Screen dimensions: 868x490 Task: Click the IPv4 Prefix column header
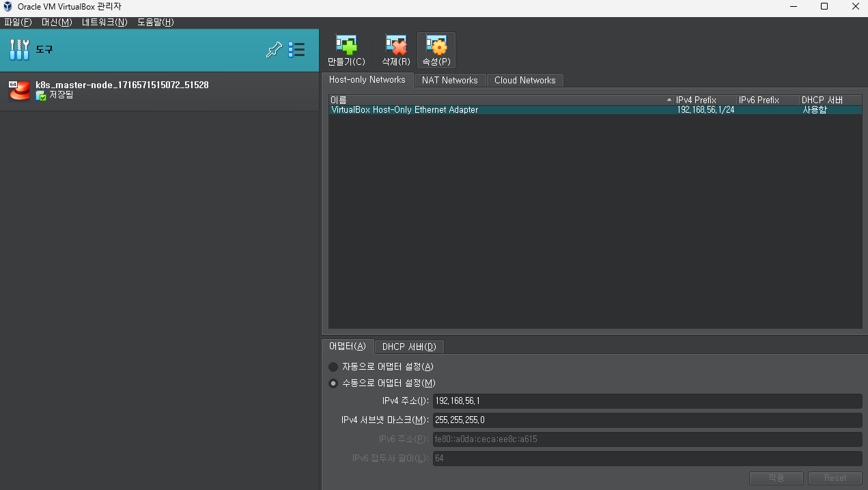tap(705, 100)
